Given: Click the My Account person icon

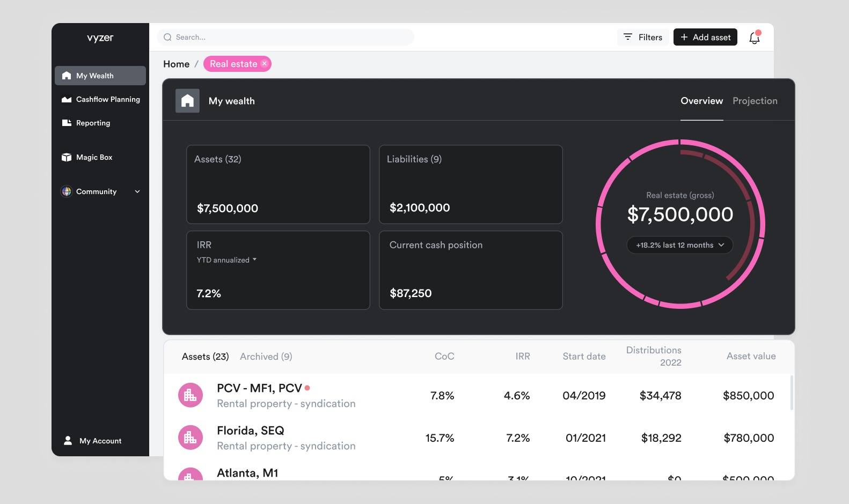Looking at the screenshot, I should [x=68, y=440].
